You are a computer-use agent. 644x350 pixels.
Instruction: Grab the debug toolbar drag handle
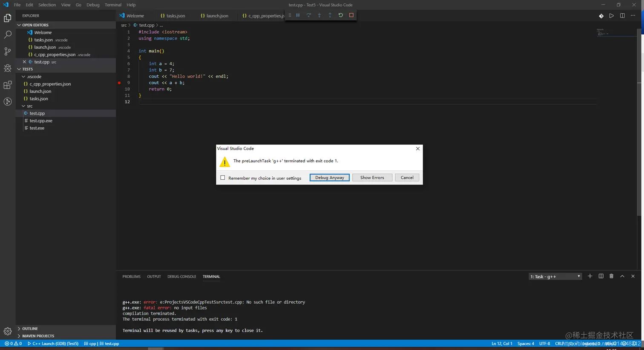[290, 15]
